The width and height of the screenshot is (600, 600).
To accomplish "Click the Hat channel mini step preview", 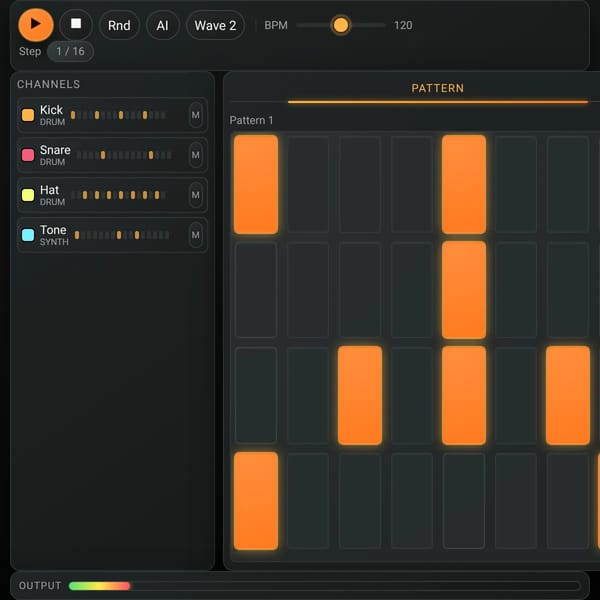I will pos(118,195).
